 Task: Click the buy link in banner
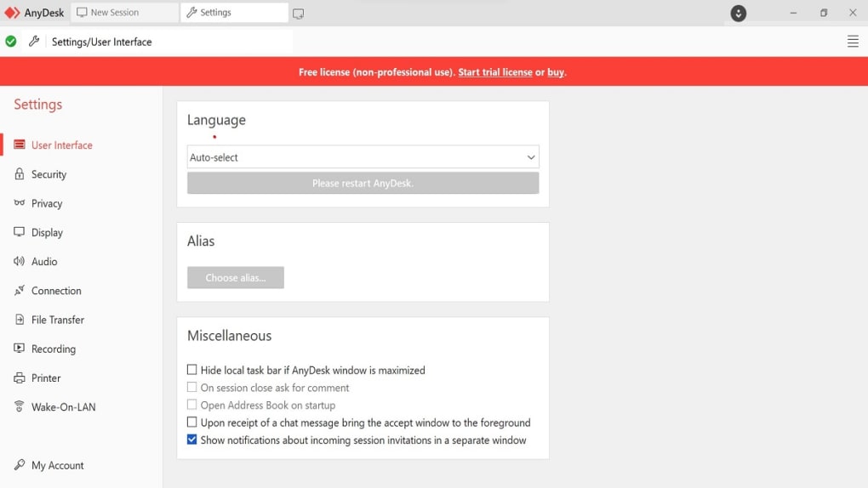pyautogui.click(x=555, y=72)
